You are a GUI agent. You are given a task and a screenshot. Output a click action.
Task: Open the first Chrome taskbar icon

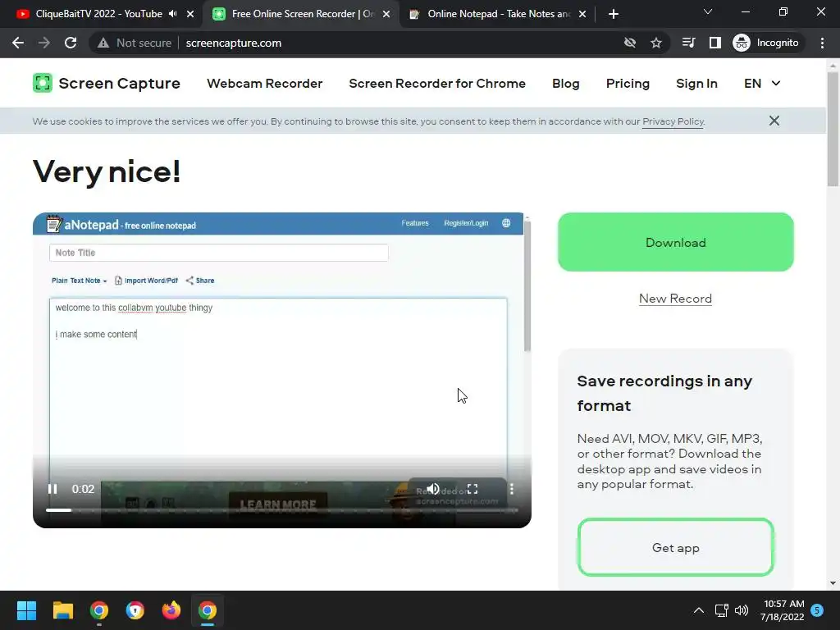click(99, 610)
